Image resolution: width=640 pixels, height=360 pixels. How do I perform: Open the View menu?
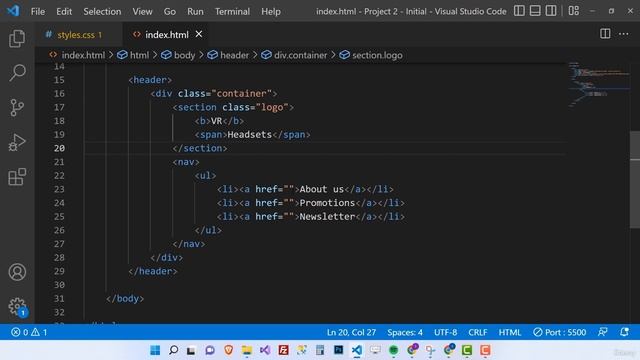coord(142,11)
